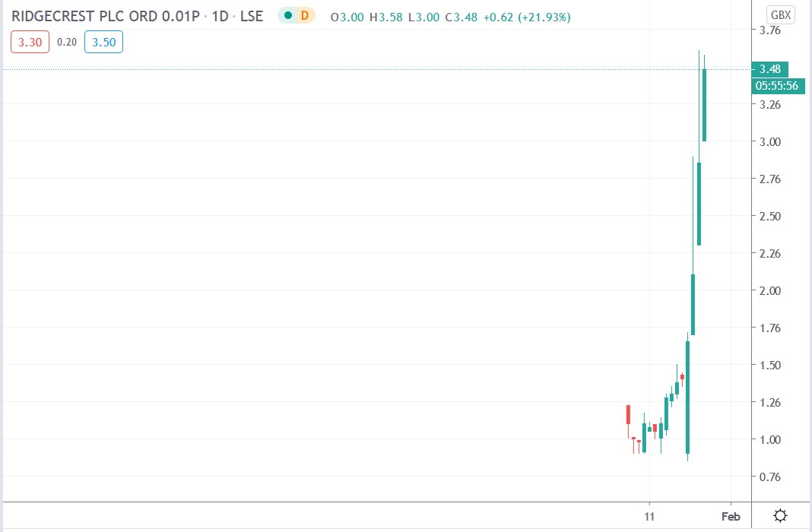Image resolution: width=812 pixels, height=532 pixels.
Task: Click the Feb label on the time axis
Action: (x=731, y=516)
